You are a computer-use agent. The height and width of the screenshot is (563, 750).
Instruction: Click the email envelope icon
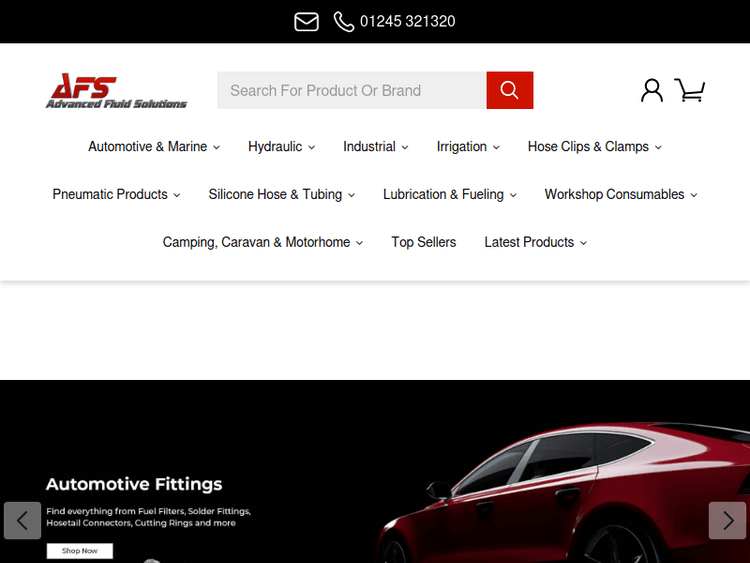[306, 22]
